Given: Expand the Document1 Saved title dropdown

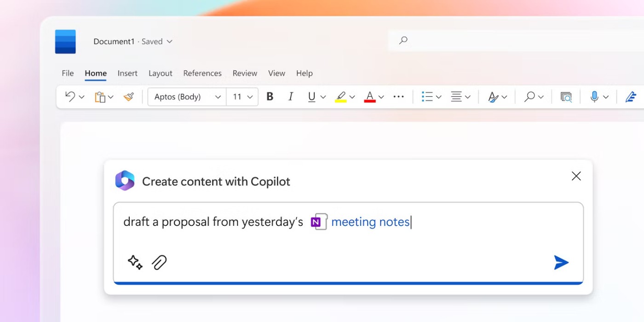Looking at the screenshot, I should [x=169, y=41].
